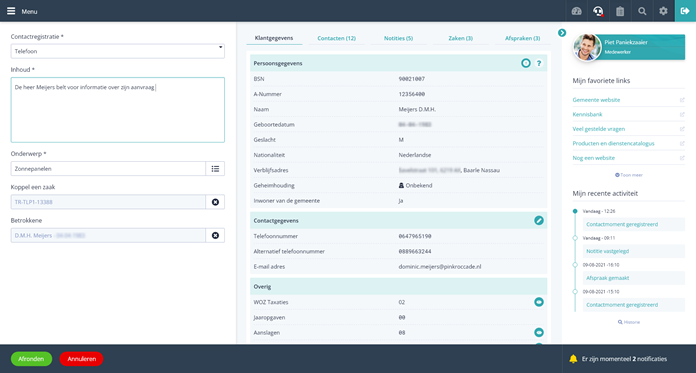Open the Gemeente website link
Image resolution: width=696 pixels, height=373 pixels.
click(x=596, y=100)
